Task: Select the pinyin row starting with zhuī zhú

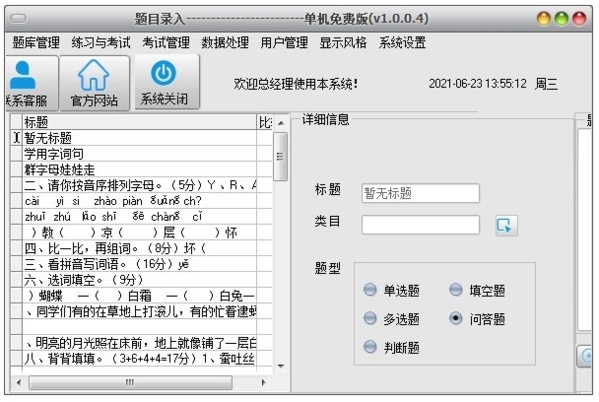Action: point(139,217)
